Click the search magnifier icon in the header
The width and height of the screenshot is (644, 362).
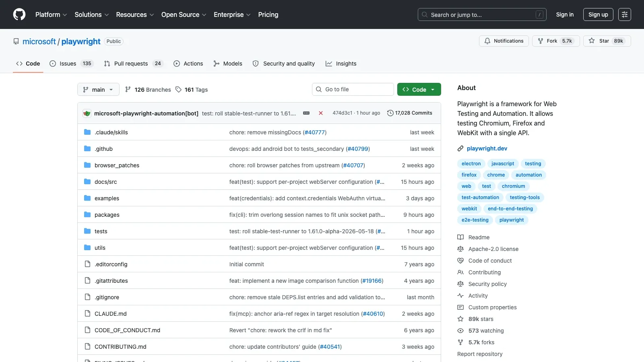pos(425,14)
